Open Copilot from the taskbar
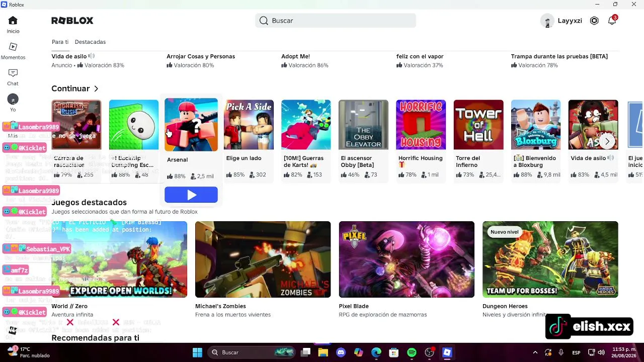The image size is (644, 362). click(358, 352)
